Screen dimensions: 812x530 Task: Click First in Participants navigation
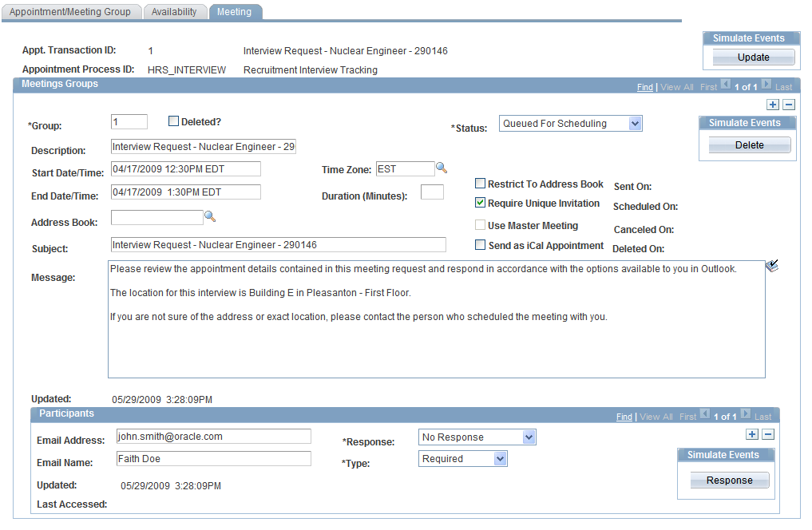[x=687, y=417]
